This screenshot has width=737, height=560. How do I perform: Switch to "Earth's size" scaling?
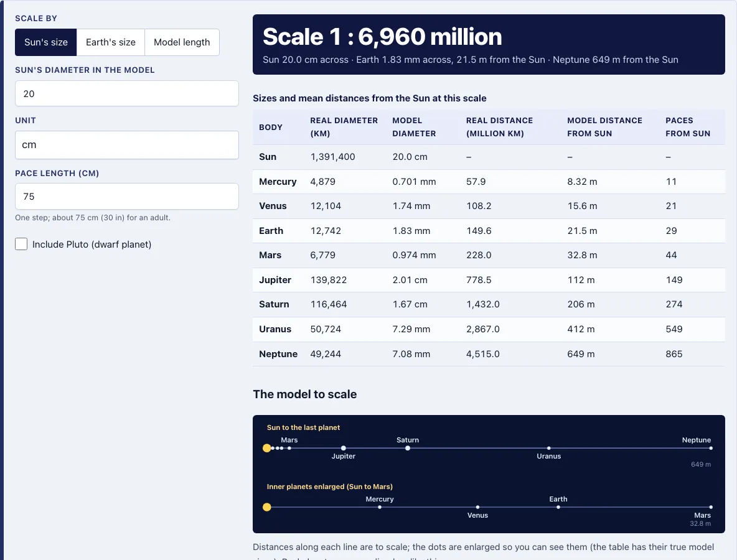click(x=111, y=42)
